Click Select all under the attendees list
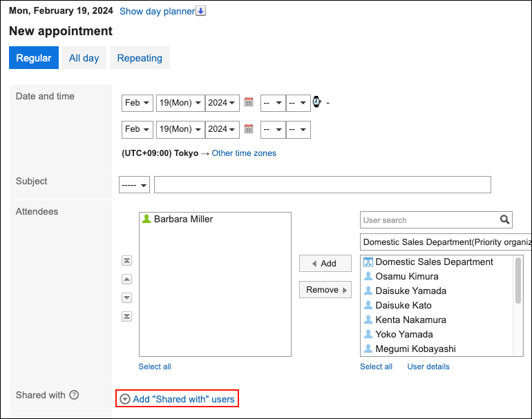 tap(155, 367)
